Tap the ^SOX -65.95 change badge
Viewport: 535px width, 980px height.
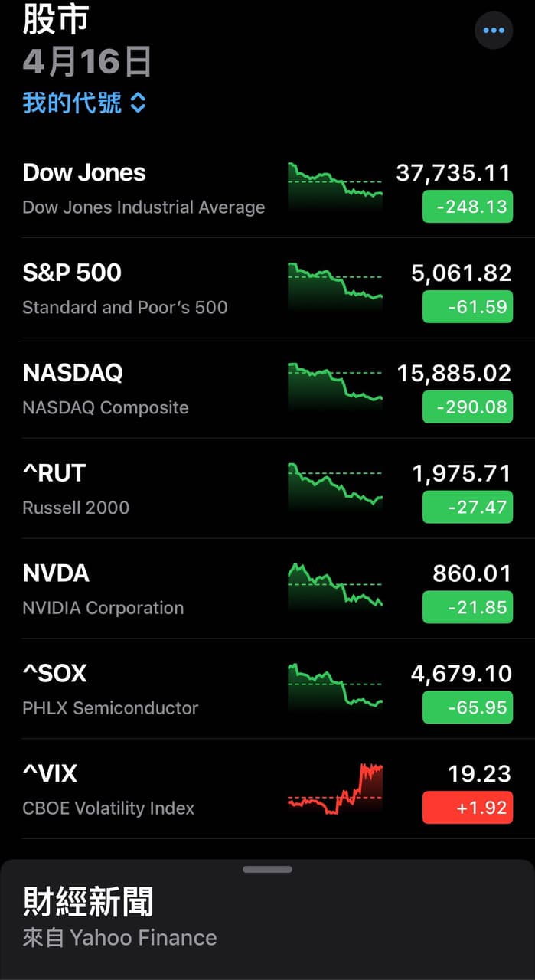[468, 707]
